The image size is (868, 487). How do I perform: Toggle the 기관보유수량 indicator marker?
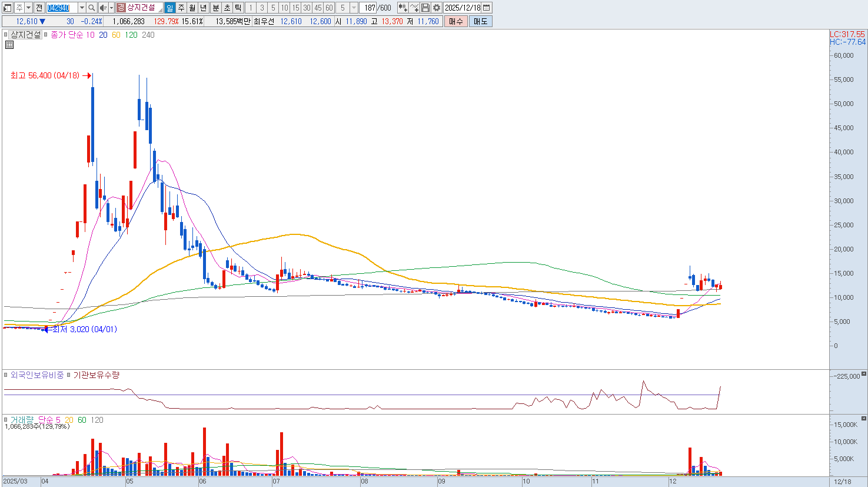tap(69, 375)
